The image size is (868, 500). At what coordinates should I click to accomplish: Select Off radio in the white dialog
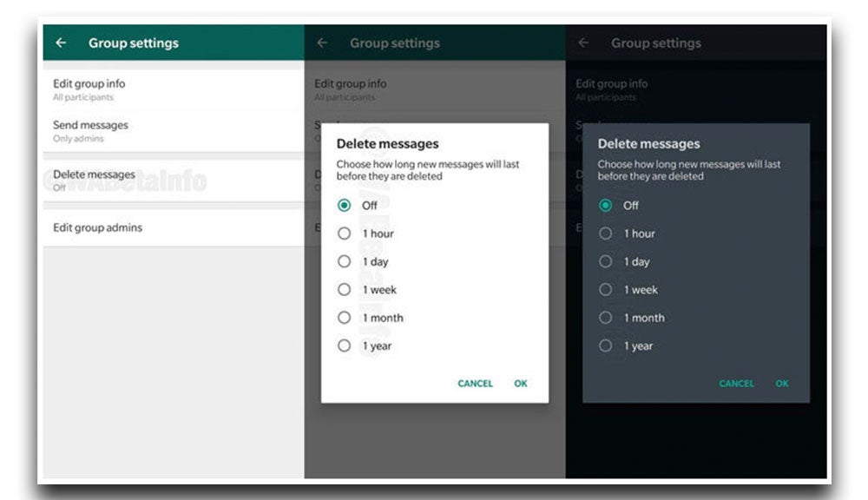tap(345, 206)
